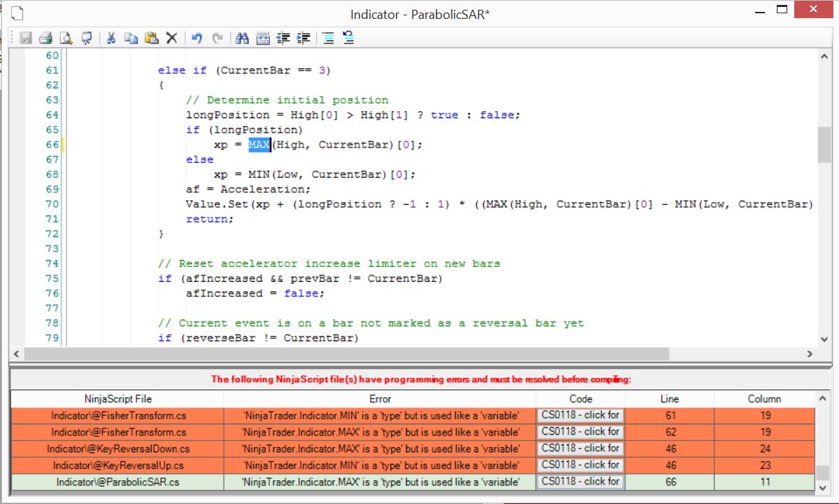Select the Indicator\@KeyReversalUp.cs error row

click(117, 466)
